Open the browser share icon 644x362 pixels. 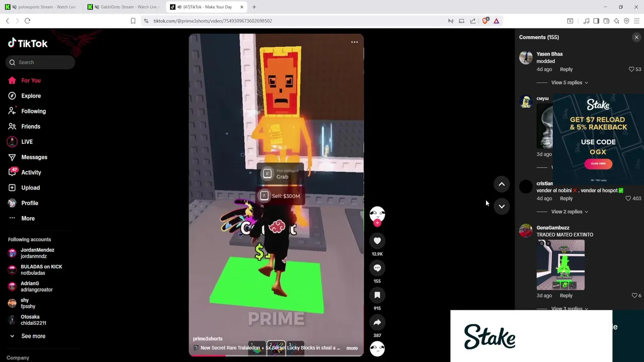[473, 21]
